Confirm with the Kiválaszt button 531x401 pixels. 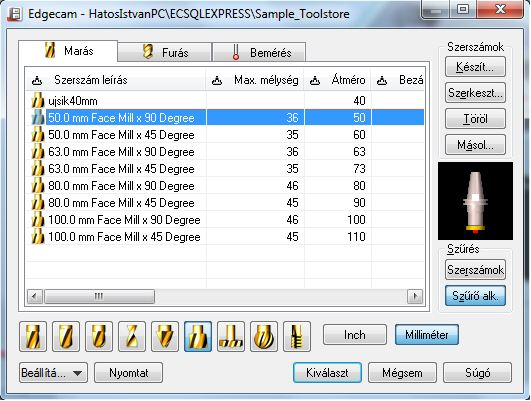click(x=327, y=373)
